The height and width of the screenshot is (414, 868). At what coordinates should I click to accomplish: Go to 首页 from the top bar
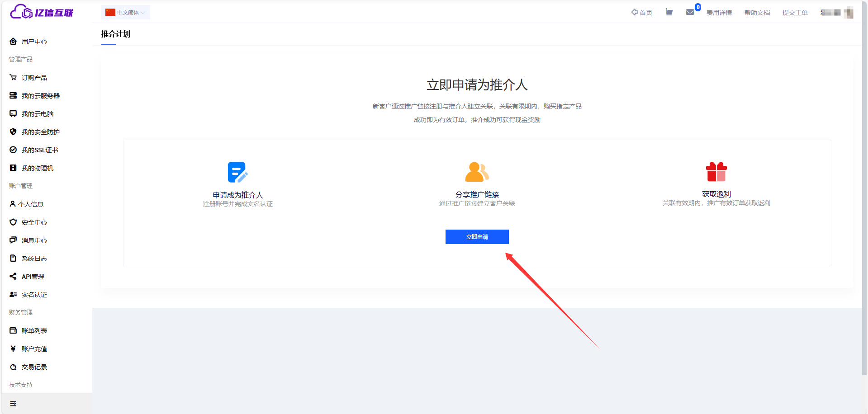point(641,12)
